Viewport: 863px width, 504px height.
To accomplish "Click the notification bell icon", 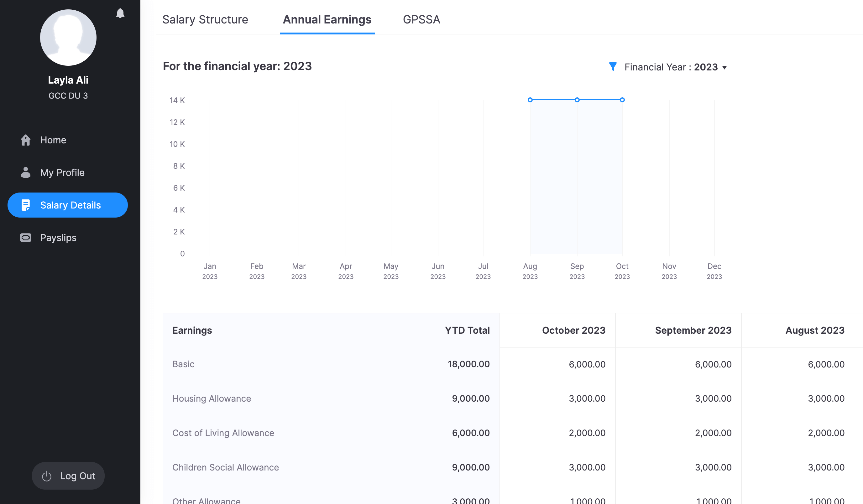I will click(120, 13).
